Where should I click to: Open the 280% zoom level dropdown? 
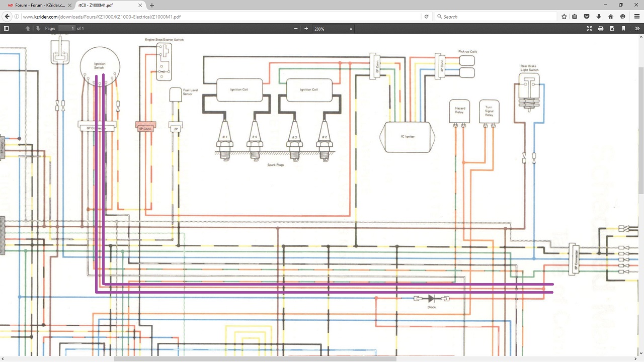[333, 29]
